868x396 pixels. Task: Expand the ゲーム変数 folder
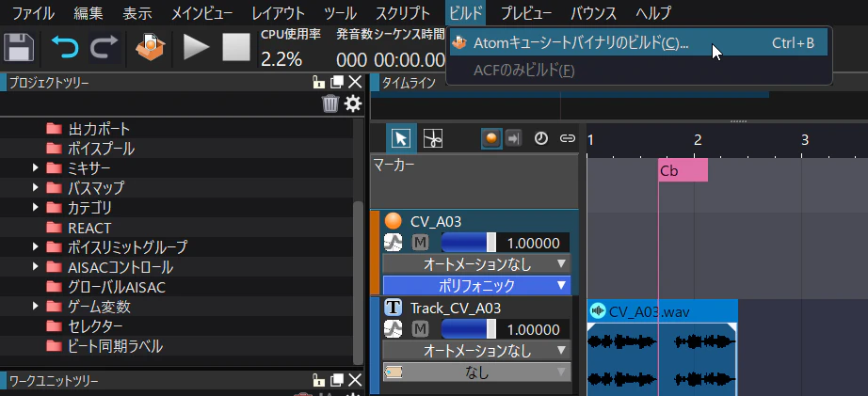[36, 306]
